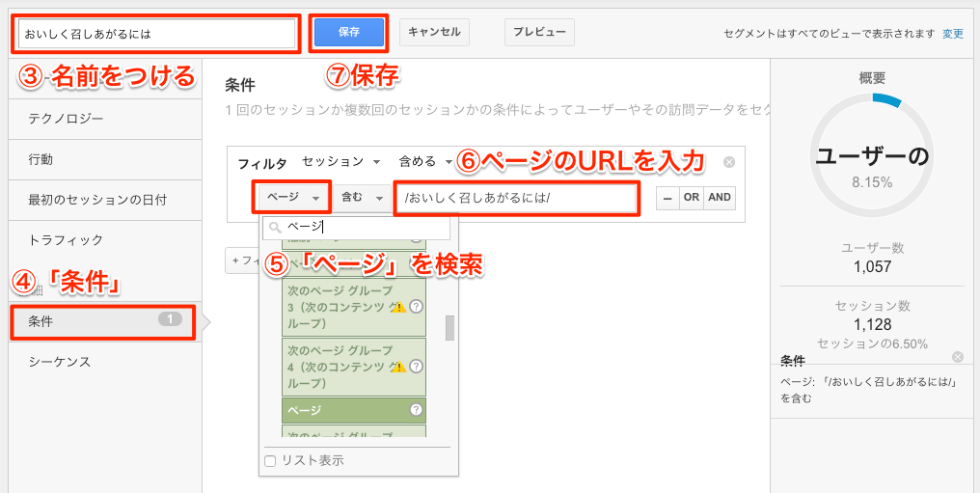Focus the page URL value field
The width and height of the screenshot is (980, 493).
516,198
